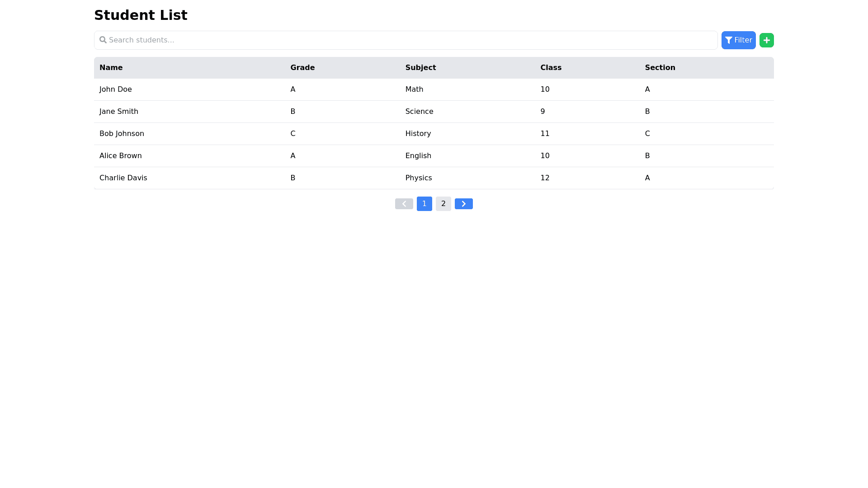Click the Filter button
Viewport: 868px width, 488px height.
(x=738, y=40)
